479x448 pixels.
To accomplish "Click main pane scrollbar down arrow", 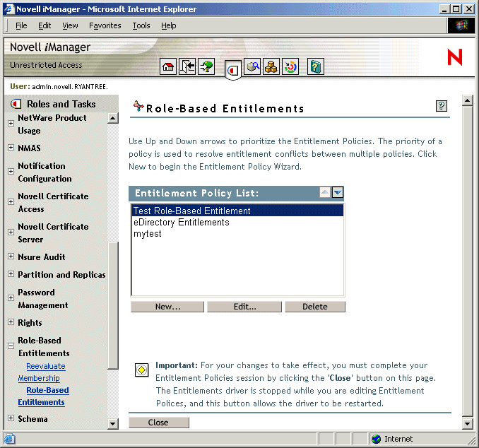I will point(468,423).
